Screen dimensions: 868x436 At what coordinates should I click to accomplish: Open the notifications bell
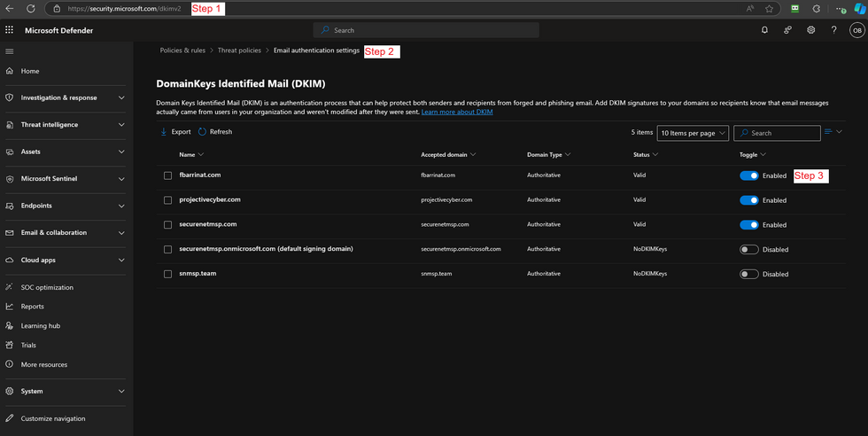point(764,30)
